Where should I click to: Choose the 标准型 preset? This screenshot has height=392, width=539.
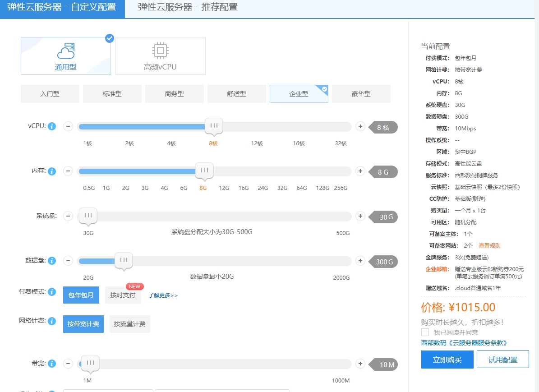click(x=112, y=93)
